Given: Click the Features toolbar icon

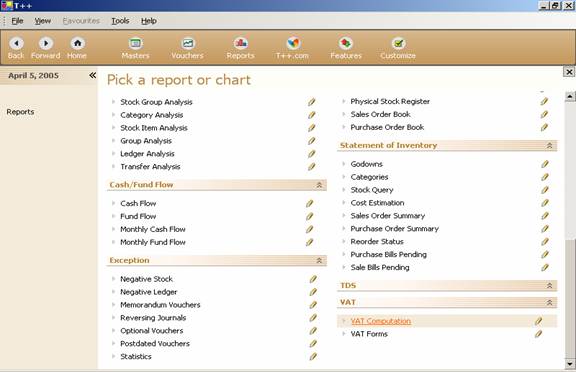Looking at the screenshot, I should [x=346, y=43].
